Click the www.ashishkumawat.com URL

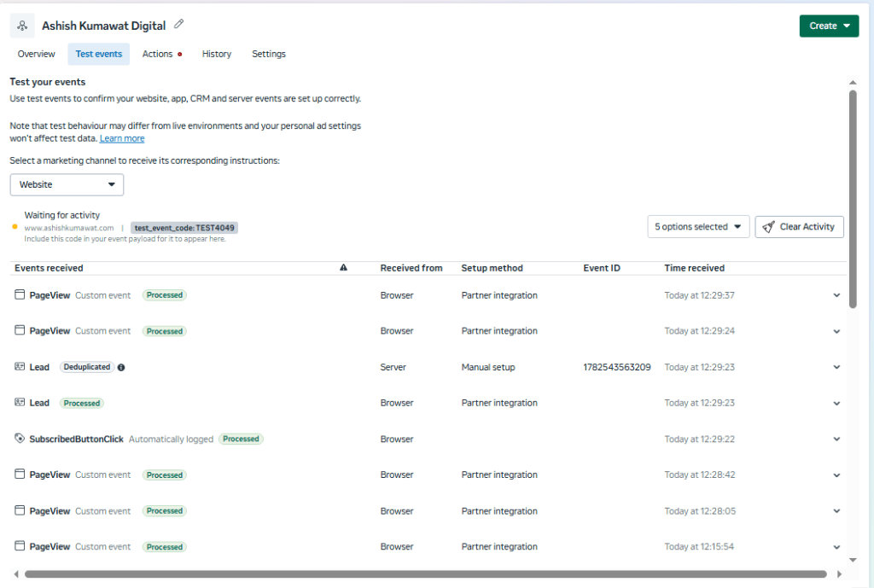click(x=69, y=228)
